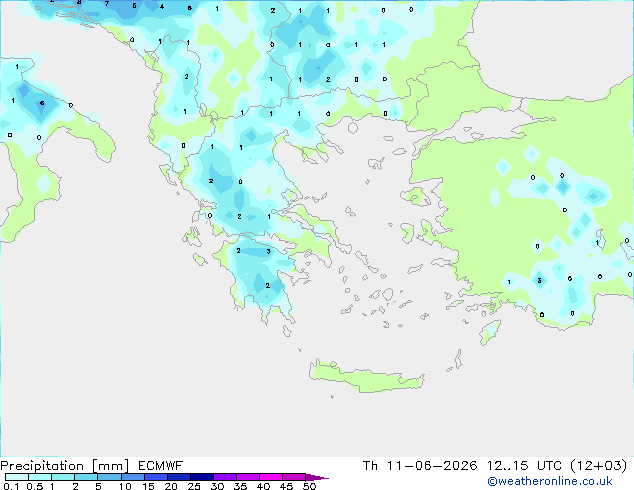Click the legend label '45'

point(286,486)
